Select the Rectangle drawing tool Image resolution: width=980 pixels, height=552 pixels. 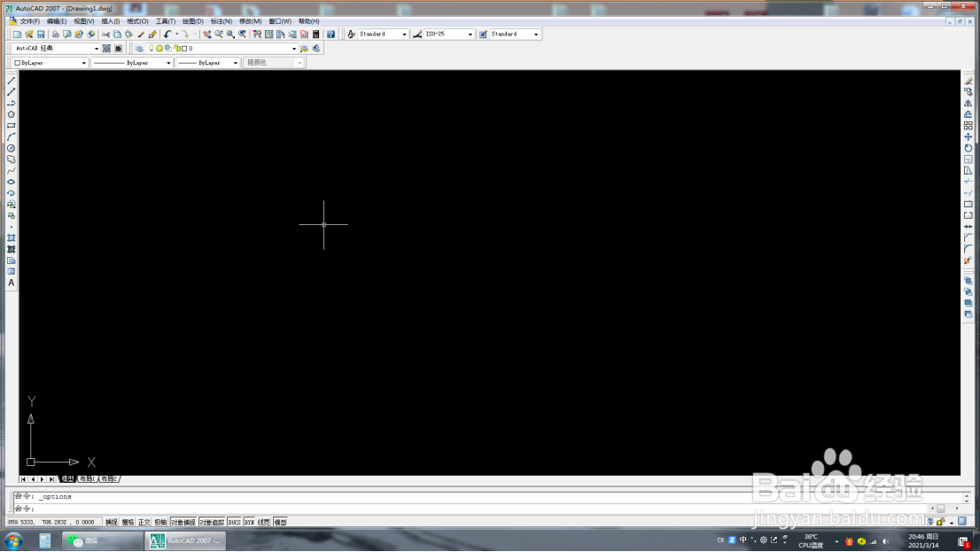click(11, 126)
